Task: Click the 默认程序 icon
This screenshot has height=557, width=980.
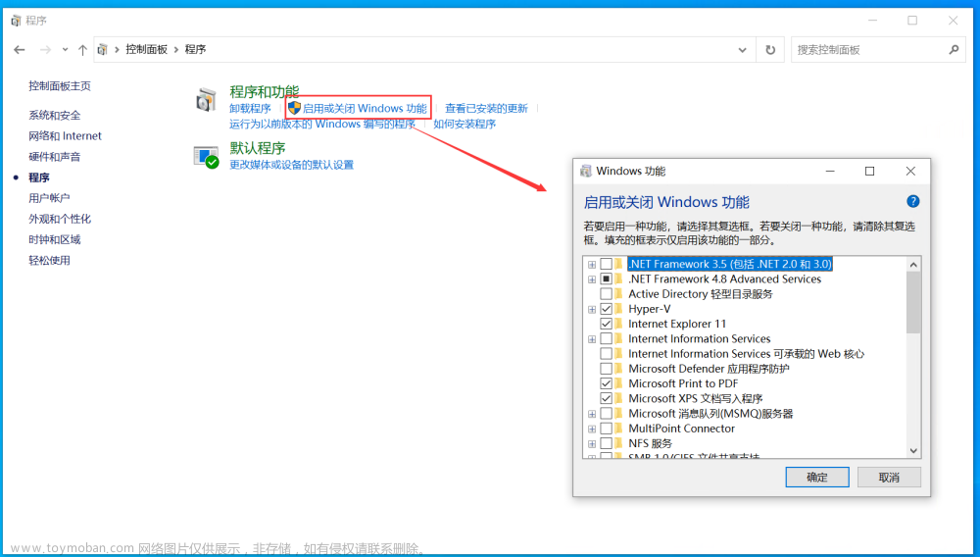Action: 206,157
